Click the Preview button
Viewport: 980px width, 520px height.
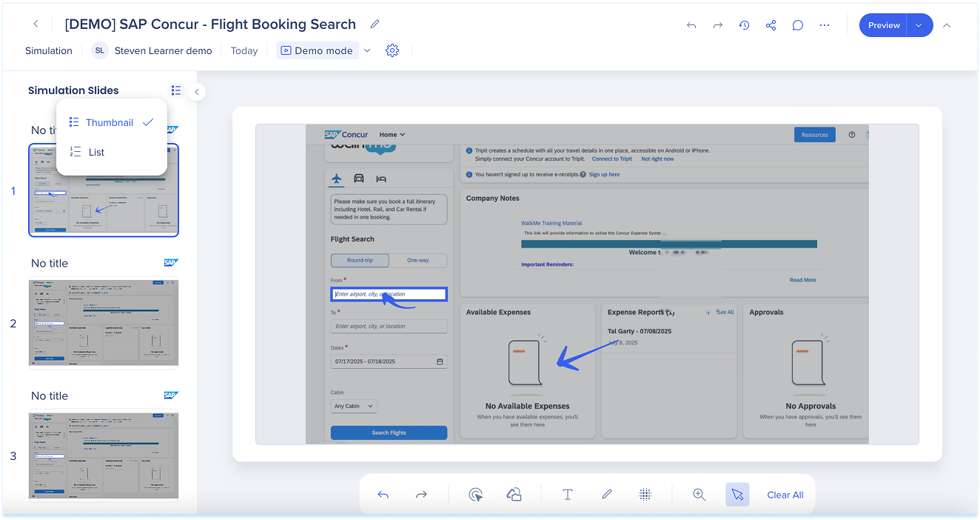884,25
